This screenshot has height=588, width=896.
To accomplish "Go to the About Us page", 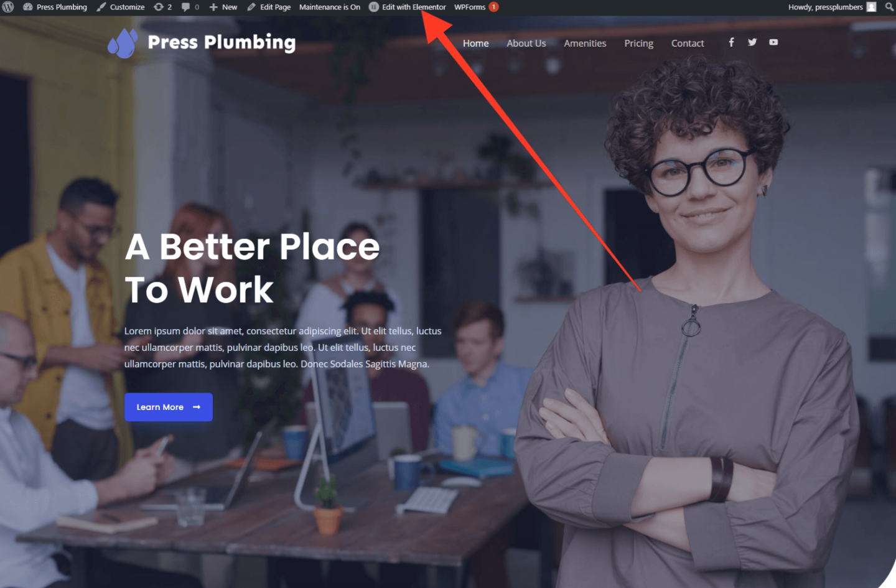I will (x=526, y=43).
